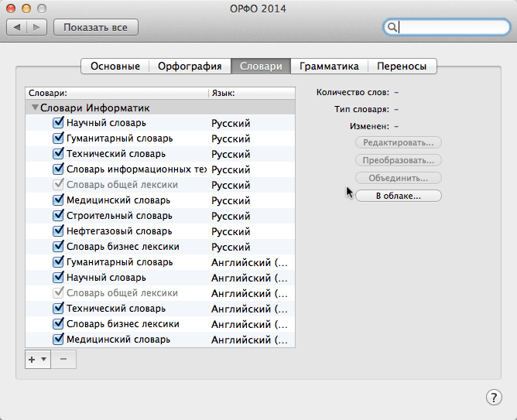Open the Грамматика tab
The image size is (517, 420).
click(x=329, y=67)
